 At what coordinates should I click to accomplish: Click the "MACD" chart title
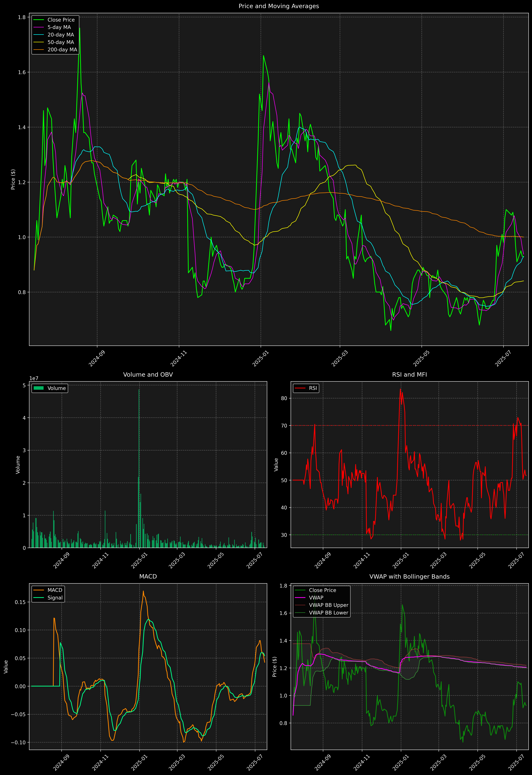click(x=148, y=577)
